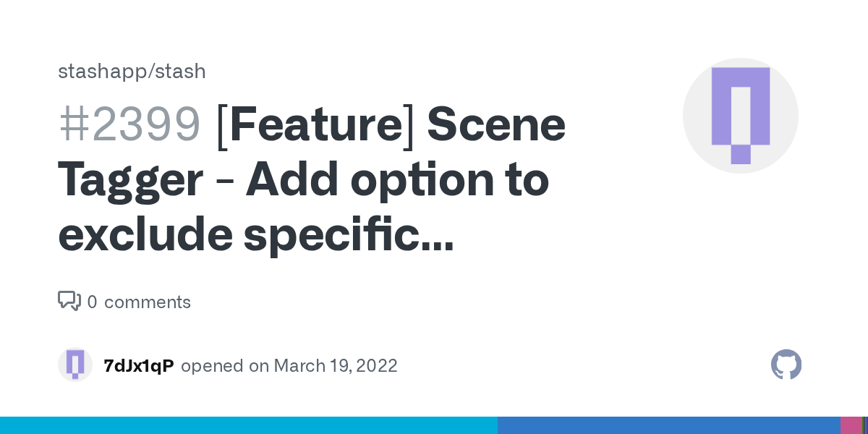Click the word "Scene" in the title
Viewport: 868px width, 434px height.
pos(496,124)
